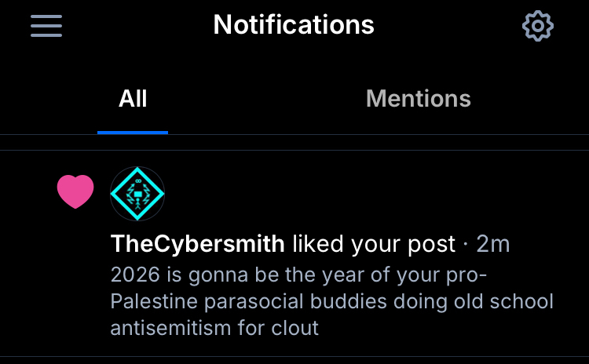The height and width of the screenshot is (364, 589).
Task: Switch to the All tab
Action: point(133,99)
